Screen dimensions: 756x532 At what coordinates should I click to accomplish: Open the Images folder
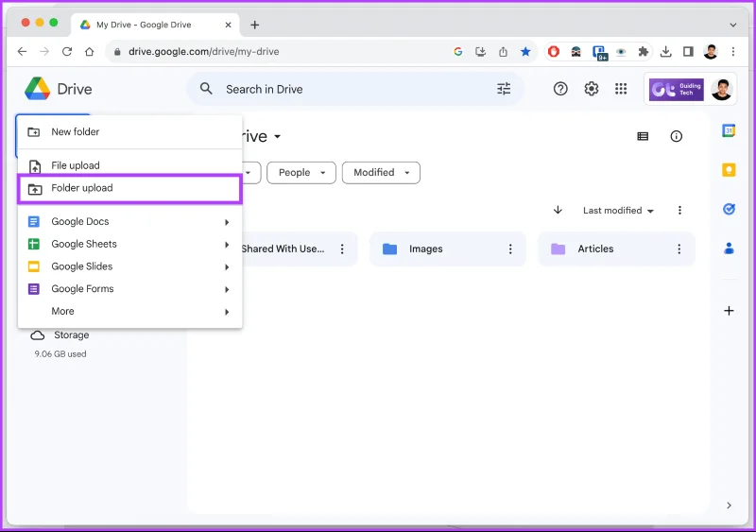point(447,249)
